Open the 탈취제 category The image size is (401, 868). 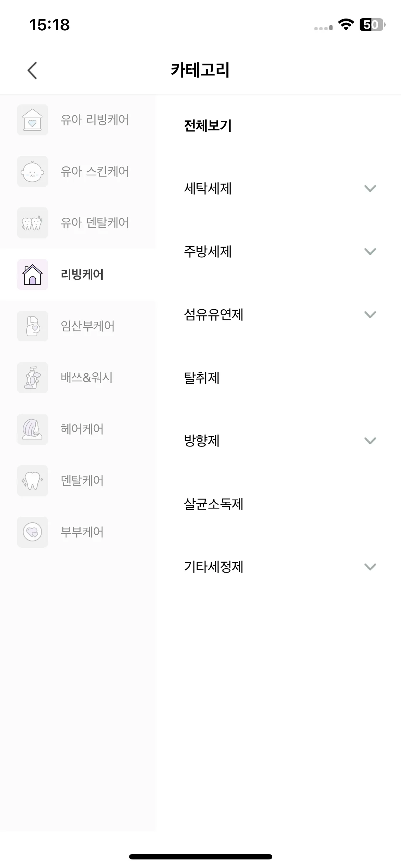point(202,378)
